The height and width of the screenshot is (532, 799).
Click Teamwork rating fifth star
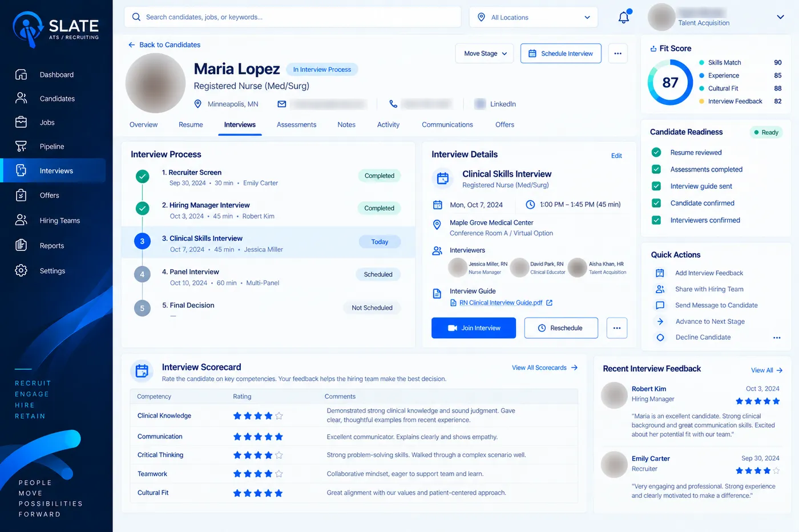pyautogui.click(x=279, y=474)
